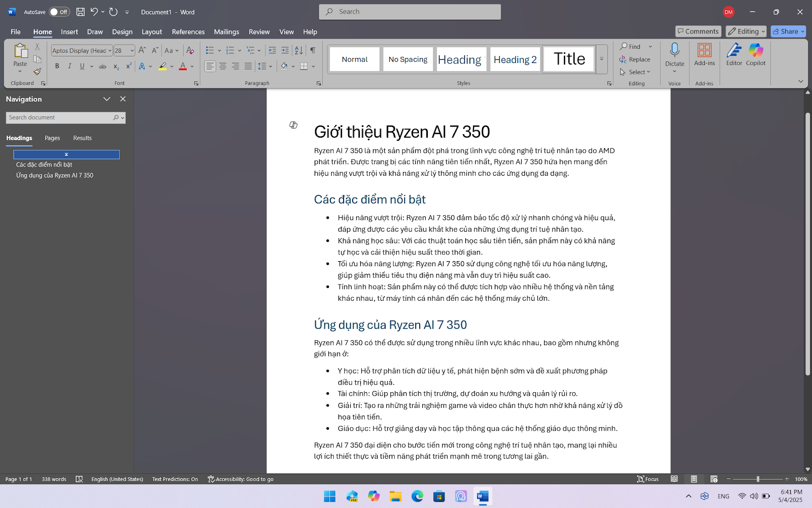Image resolution: width=812 pixels, height=508 pixels.
Task: Switch to Pages tab in Navigation
Action: [52, 138]
